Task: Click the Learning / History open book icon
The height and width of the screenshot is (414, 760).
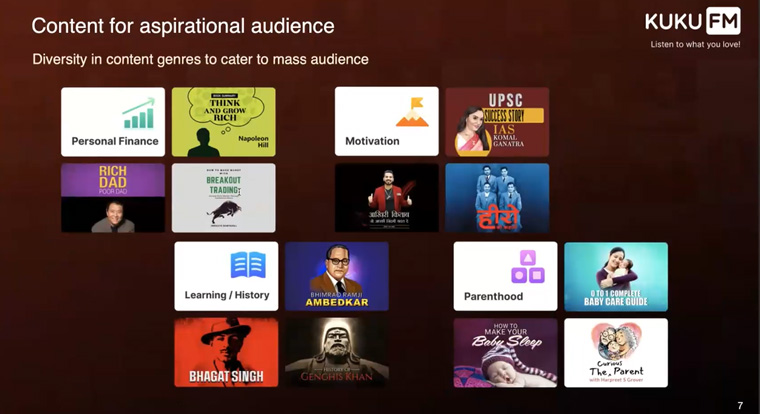Action: (248, 265)
